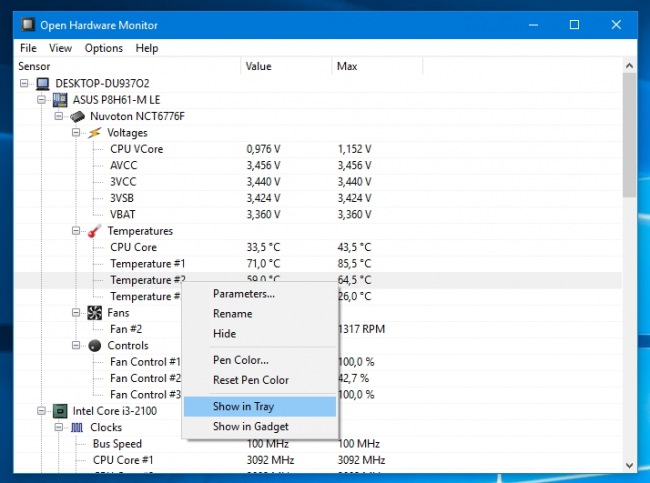Viewport: 650px width, 483px height.
Task: Select Show in Gadget option
Action: (x=260, y=427)
